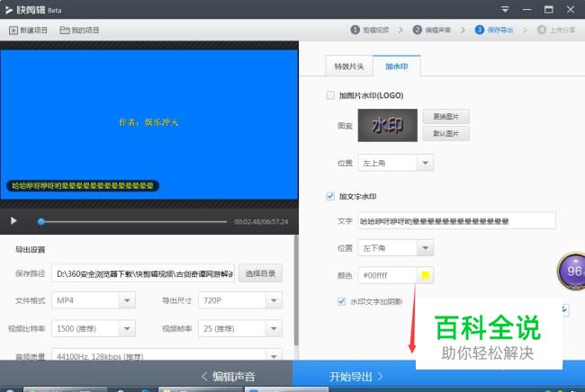This screenshot has width=585, height=392.
Task: Uncheck the 加文字水印 checkbox
Action: (330, 196)
